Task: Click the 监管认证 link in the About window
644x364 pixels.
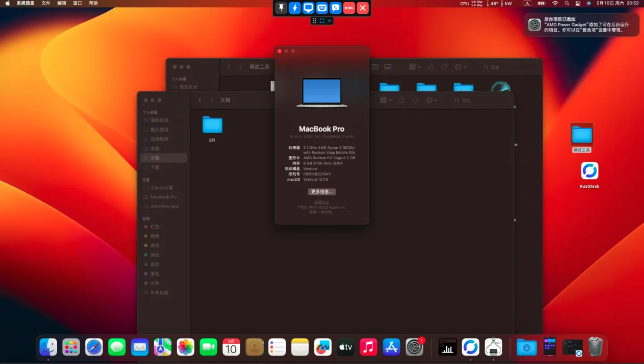Action: (322, 203)
